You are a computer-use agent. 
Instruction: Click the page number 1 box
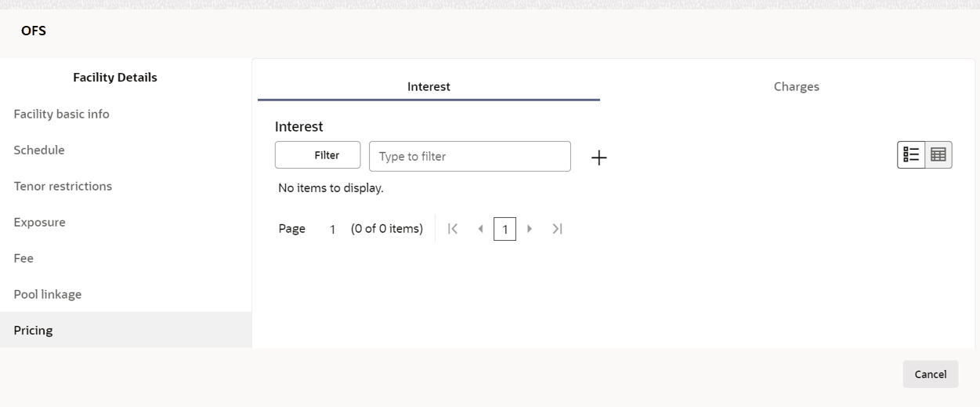pos(505,230)
